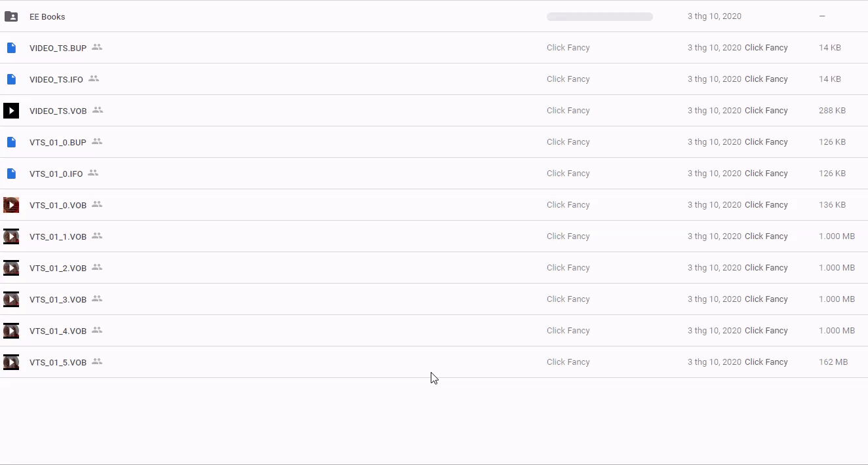Open the EE Books folder name

[x=47, y=16]
